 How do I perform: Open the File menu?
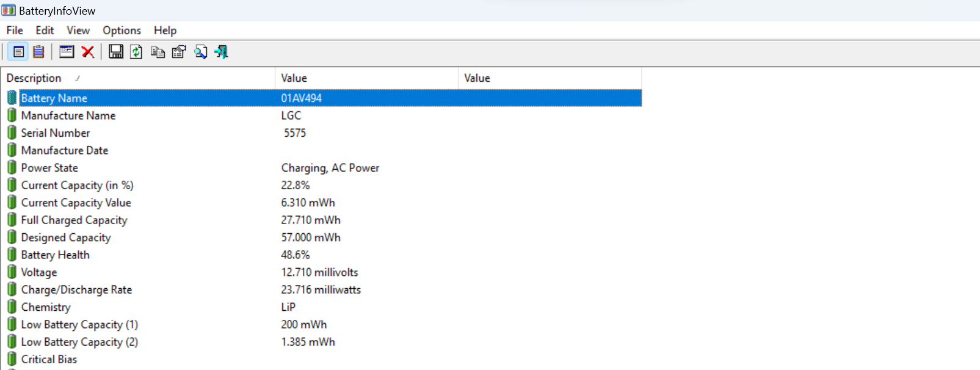coord(15,31)
